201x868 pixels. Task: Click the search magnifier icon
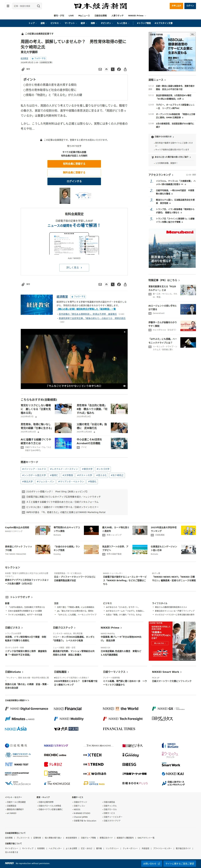(38, 6)
